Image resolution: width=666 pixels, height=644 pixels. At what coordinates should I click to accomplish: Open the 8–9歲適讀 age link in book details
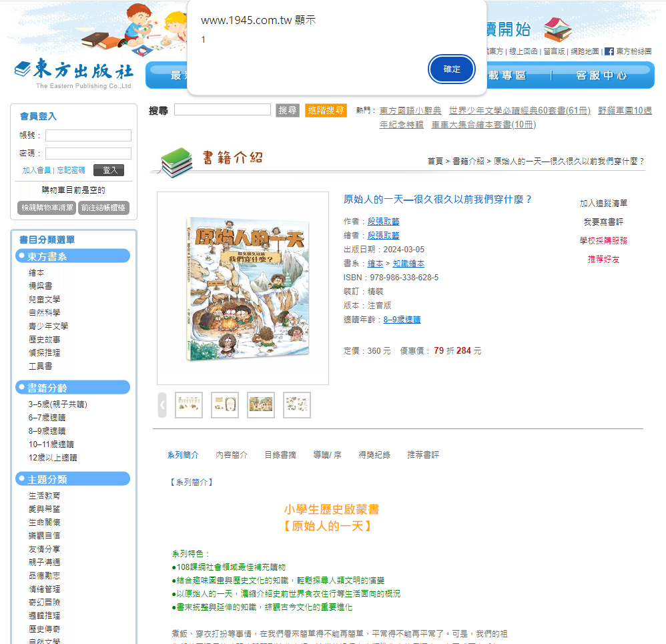402,320
